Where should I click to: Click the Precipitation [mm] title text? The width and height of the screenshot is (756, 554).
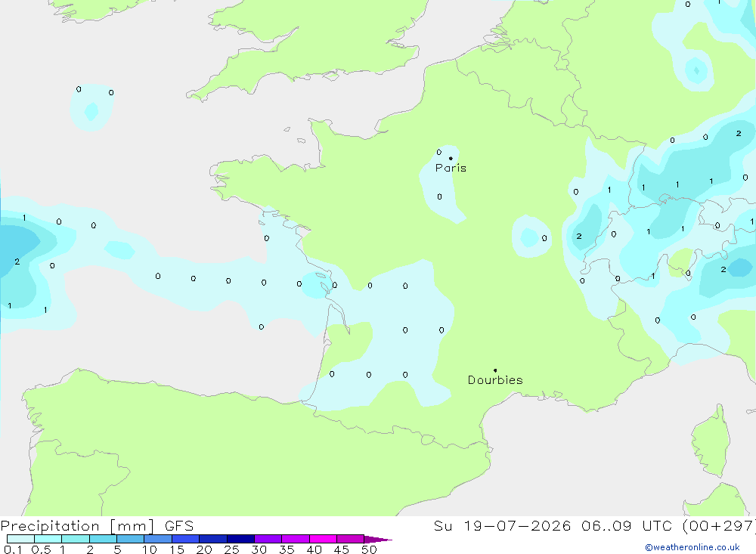(x=77, y=526)
